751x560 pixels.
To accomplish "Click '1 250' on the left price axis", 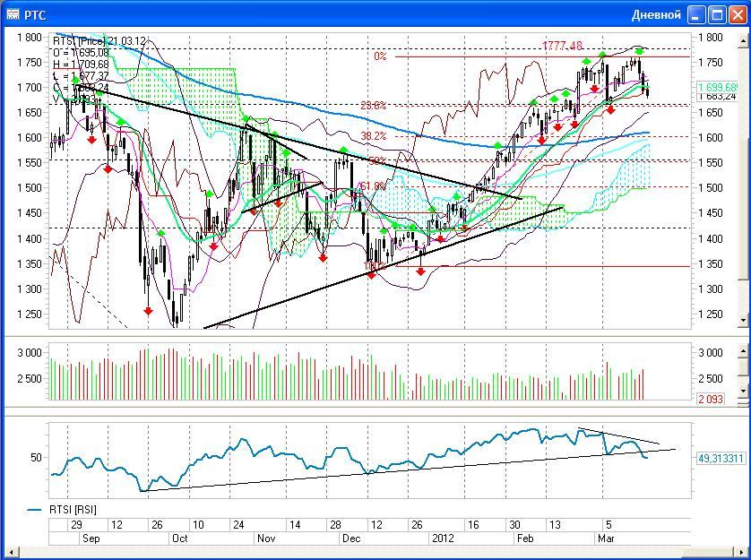I will pyautogui.click(x=29, y=314).
